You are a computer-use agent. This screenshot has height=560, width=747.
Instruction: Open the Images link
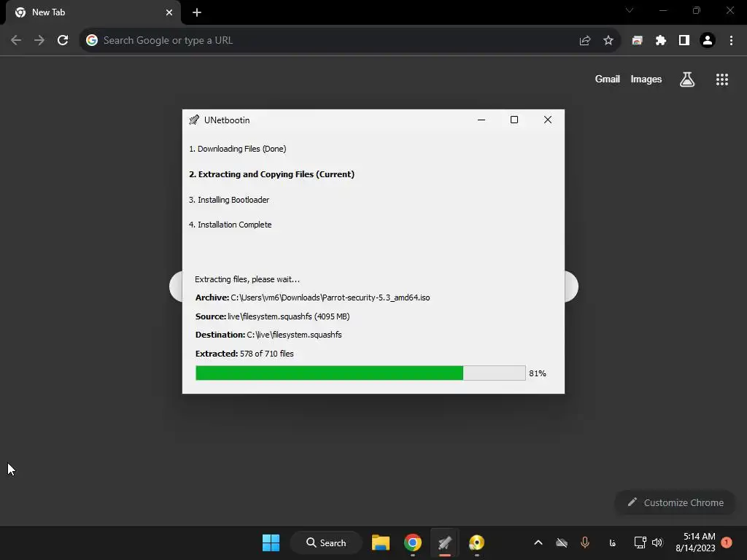tap(646, 79)
